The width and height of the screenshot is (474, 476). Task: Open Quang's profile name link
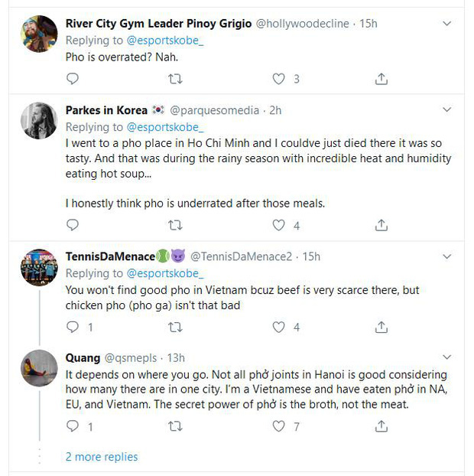[x=83, y=358]
